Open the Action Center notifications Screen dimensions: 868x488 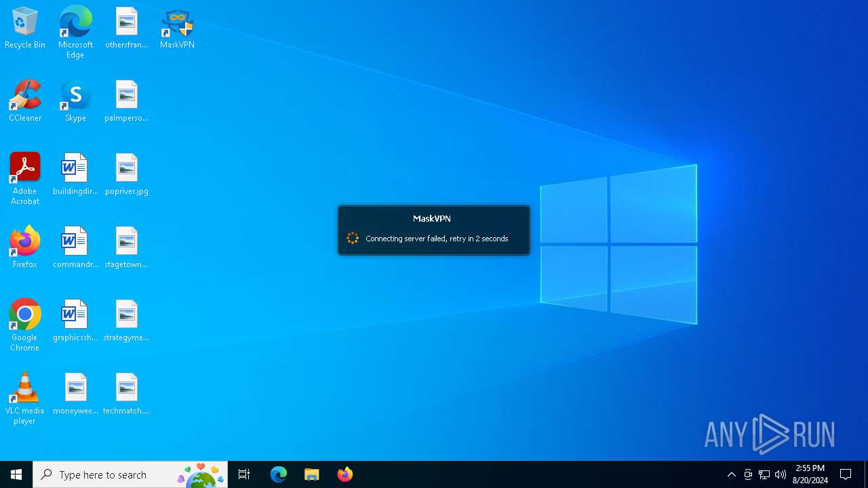tap(846, 474)
